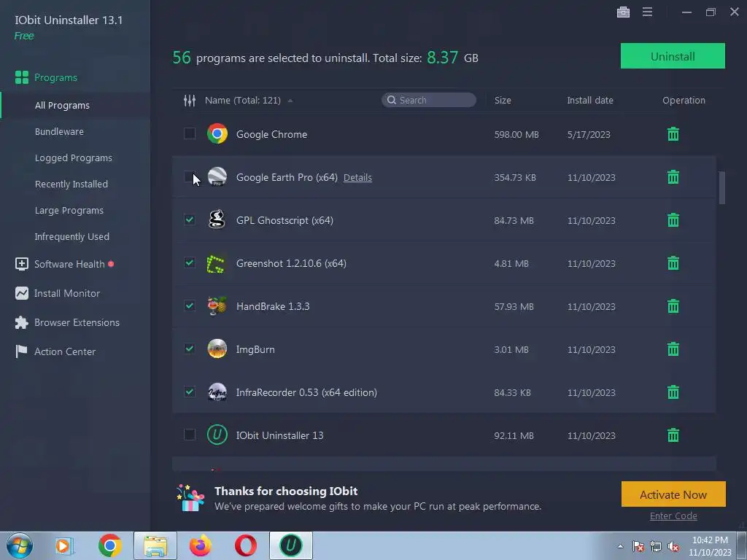Click the Google Chrome program icon

(217, 134)
